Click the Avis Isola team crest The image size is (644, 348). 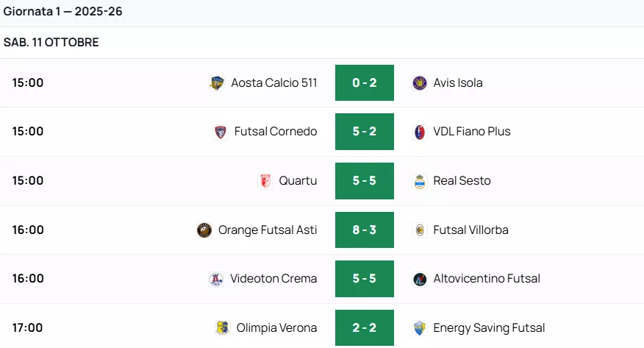click(x=420, y=83)
